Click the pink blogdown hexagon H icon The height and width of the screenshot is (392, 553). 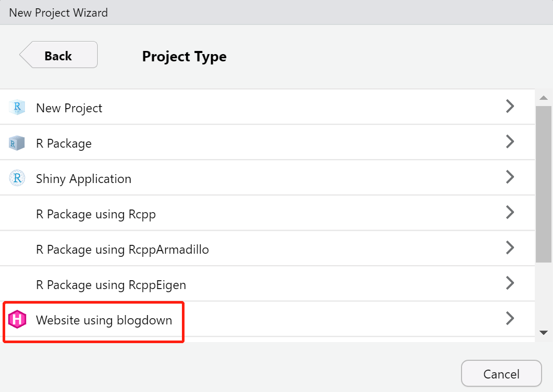(x=17, y=319)
